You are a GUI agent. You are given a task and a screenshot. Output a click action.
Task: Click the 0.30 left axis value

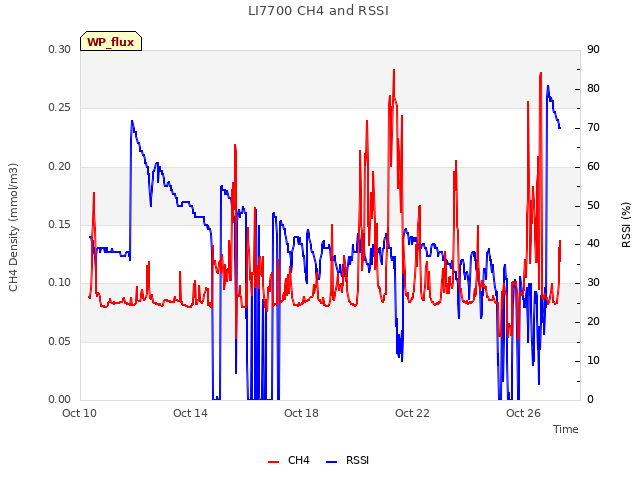[x=60, y=49]
